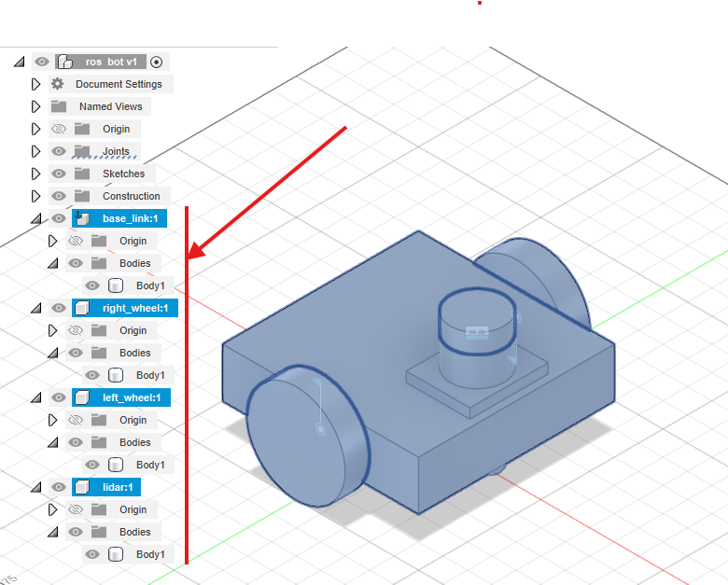Expand the Sketches folder
The height and width of the screenshot is (585, 728).
(x=35, y=174)
